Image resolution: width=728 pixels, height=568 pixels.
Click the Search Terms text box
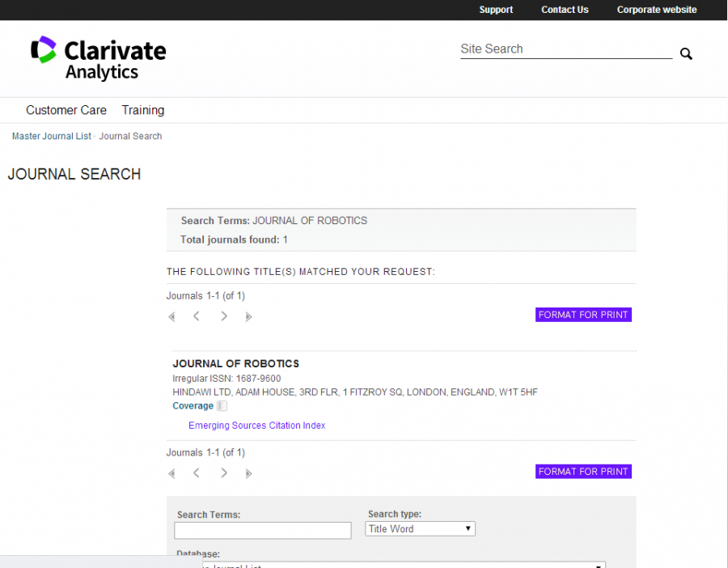[x=263, y=531]
